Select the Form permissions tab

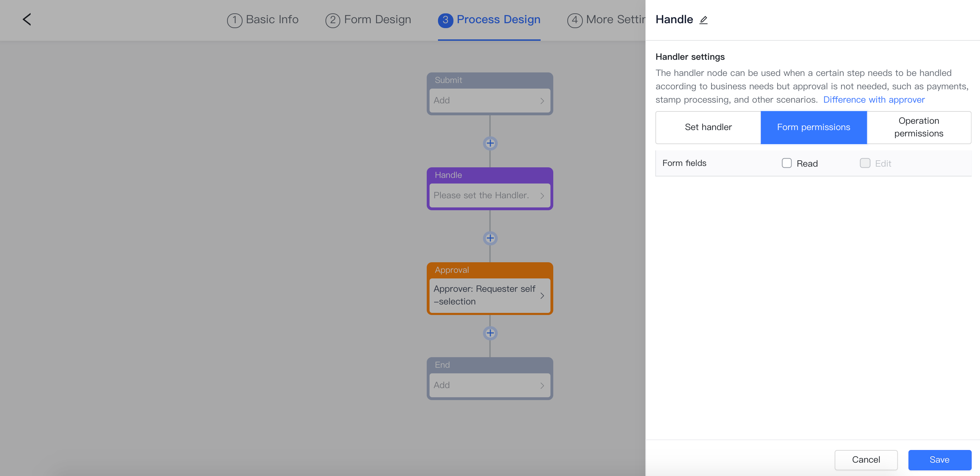[813, 127]
